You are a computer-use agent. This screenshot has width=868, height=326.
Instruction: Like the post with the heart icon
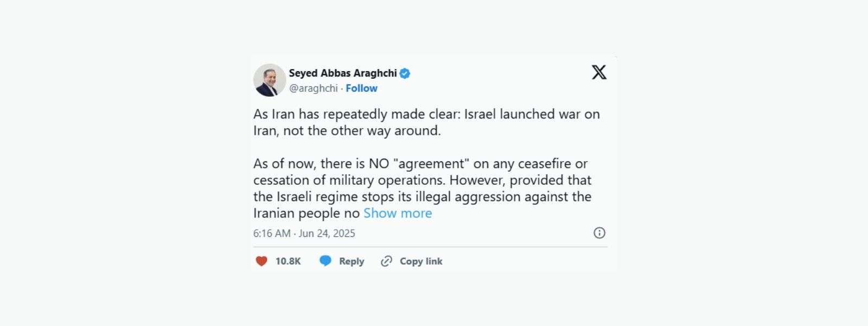pos(261,261)
